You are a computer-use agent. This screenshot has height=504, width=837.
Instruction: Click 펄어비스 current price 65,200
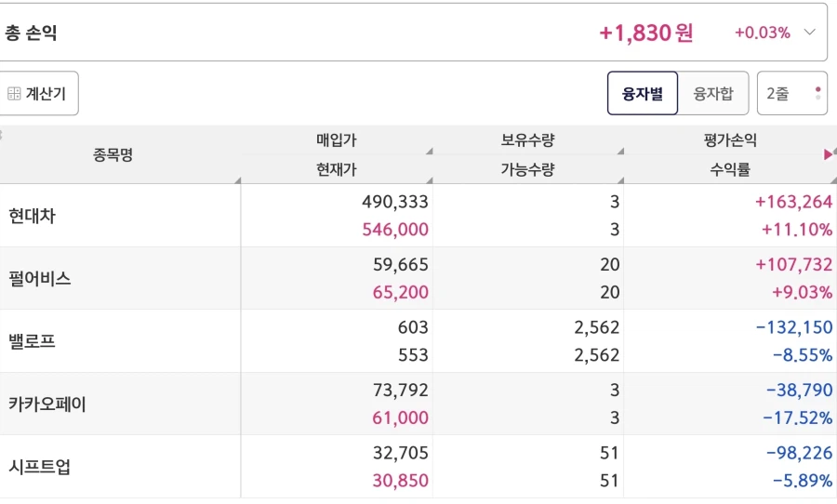(x=400, y=292)
